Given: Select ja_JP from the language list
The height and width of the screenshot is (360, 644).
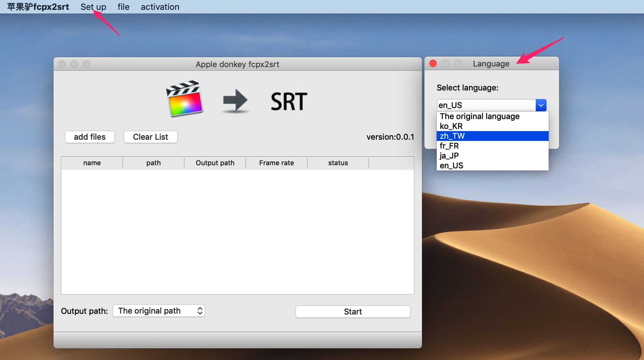Looking at the screenshot, I should point(492,156).
